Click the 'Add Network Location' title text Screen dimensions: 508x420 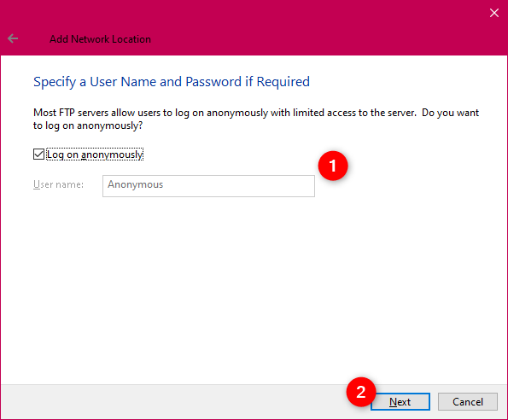pos(100,39)
